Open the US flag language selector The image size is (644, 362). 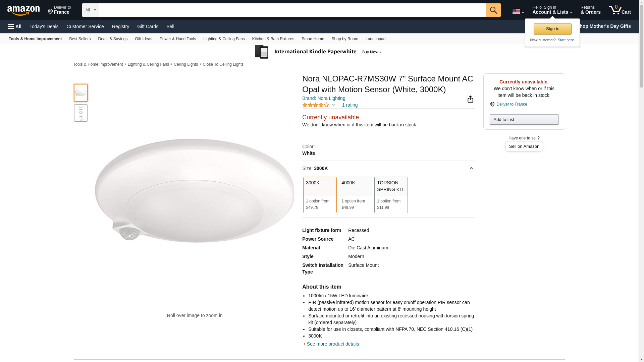click(518, 11)
